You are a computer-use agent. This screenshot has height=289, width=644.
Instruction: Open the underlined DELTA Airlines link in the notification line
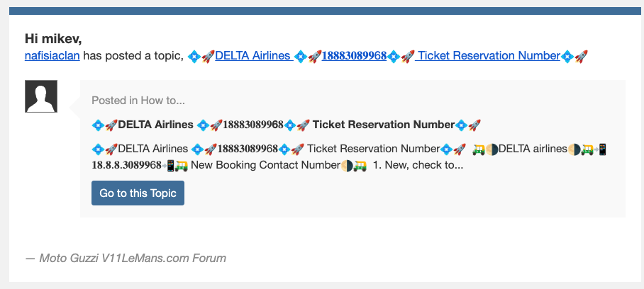pyautogui.click(x=252, y=56)
